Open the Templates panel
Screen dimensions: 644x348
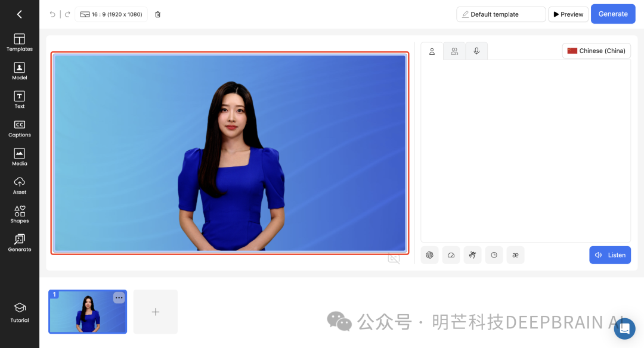pos(19,42)
